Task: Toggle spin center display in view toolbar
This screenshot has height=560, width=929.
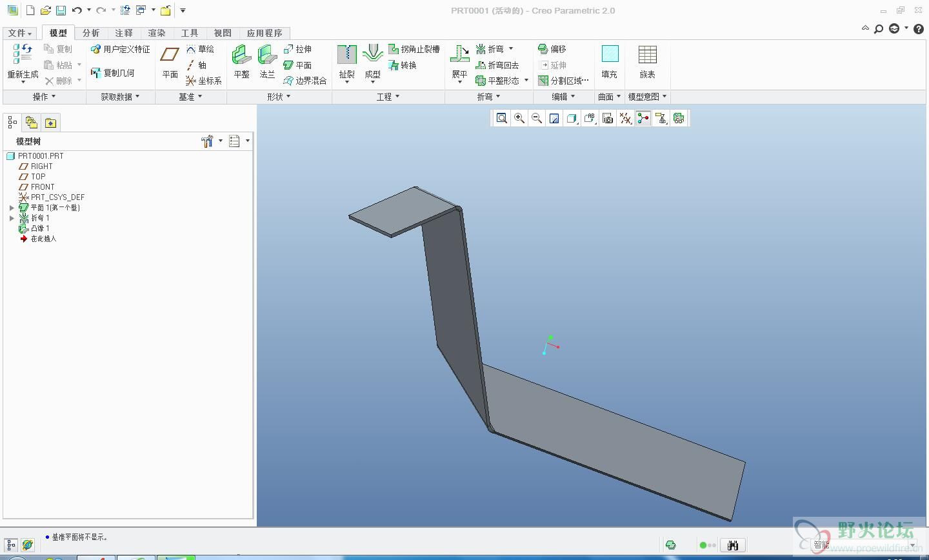Action: click(x=643, y=118)
